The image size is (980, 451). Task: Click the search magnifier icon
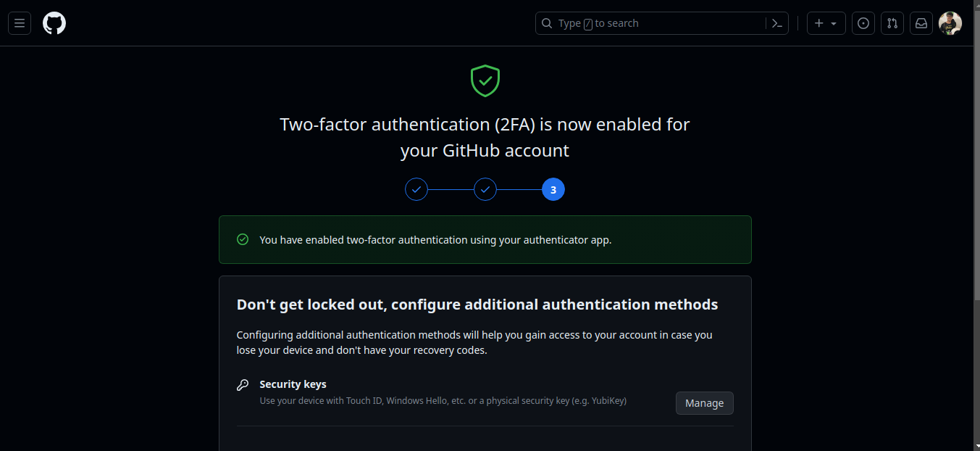pos(548,23)
